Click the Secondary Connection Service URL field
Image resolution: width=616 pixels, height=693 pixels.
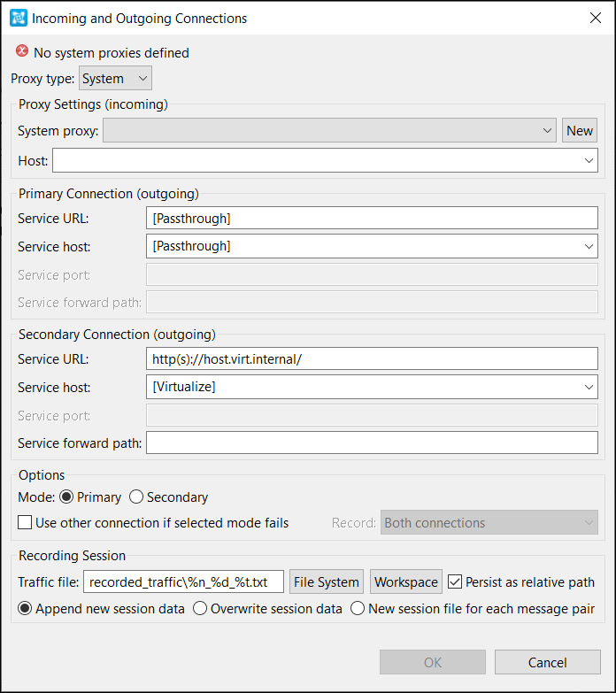pos(372,358)
